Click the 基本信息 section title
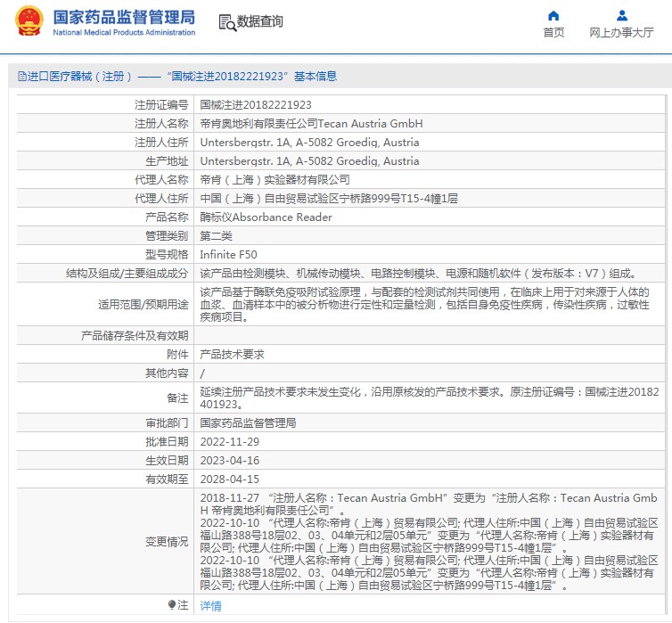Screen dimensions: 672x623 (x=316, y=77)
